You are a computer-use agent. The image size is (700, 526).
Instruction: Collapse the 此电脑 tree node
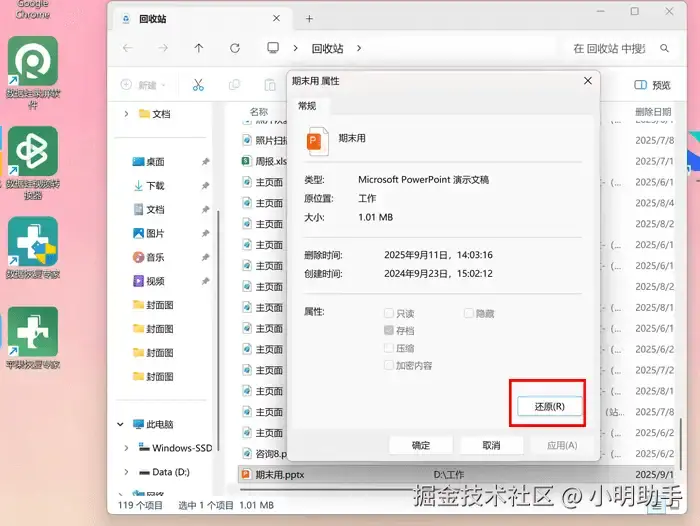coord(120,424)
